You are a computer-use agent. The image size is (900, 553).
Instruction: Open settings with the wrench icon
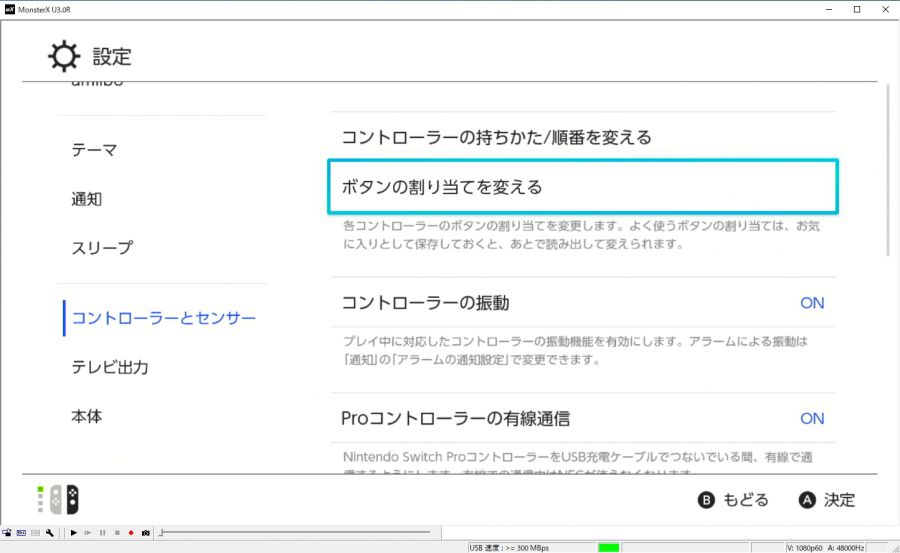(50, 533)
